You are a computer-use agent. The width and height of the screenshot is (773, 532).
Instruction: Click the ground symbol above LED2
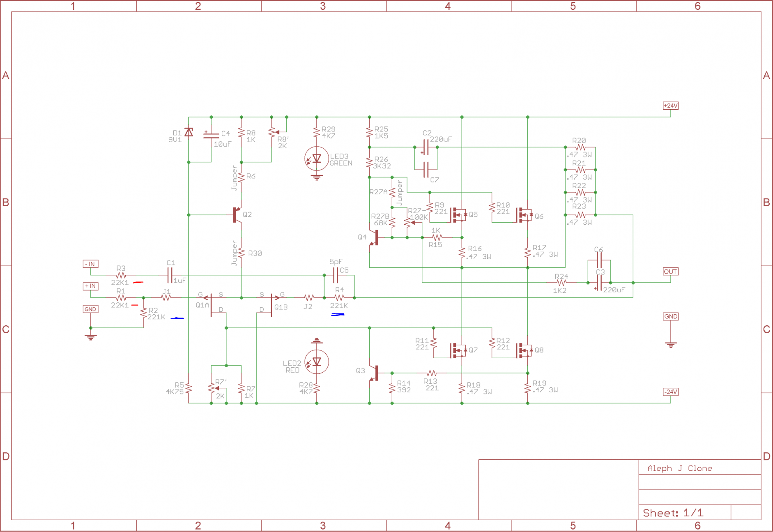[317, 341]
